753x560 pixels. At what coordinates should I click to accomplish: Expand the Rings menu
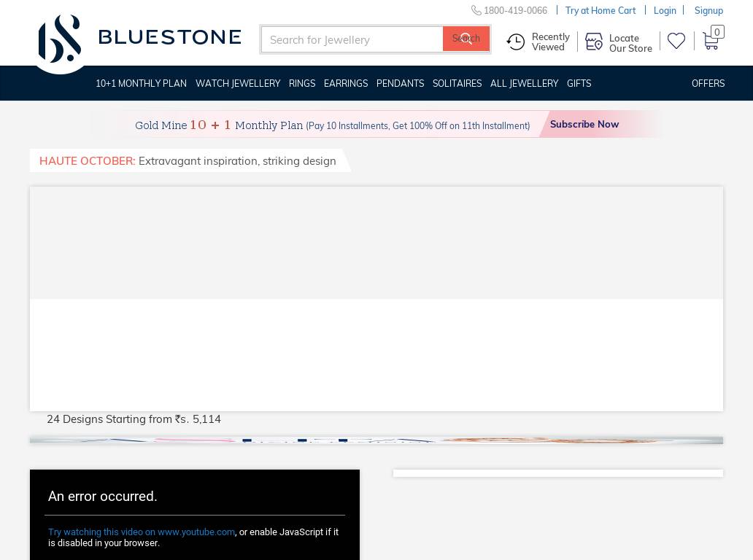tap(302, 84)
